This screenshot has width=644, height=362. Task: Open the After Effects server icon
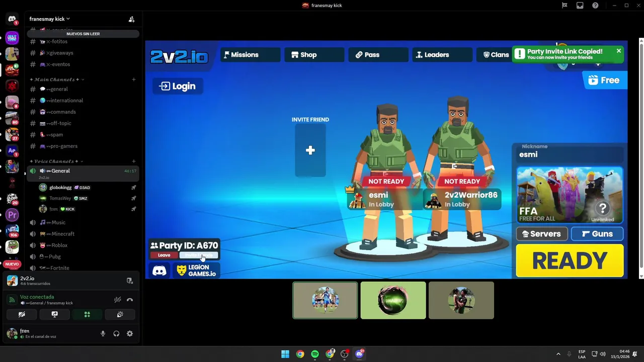(12, 150)
